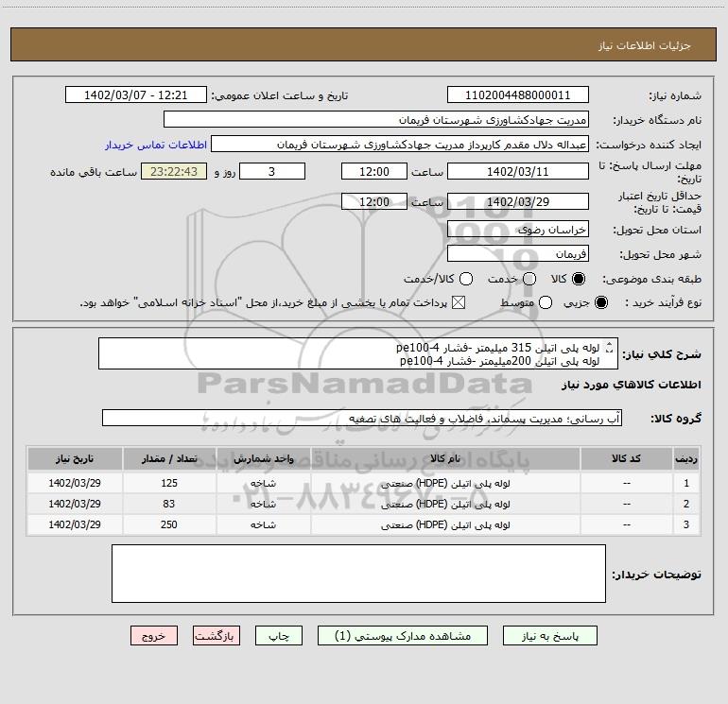Select the 'کالا' radio button
This screenshot has height=704, width=728.
(579, 280)
